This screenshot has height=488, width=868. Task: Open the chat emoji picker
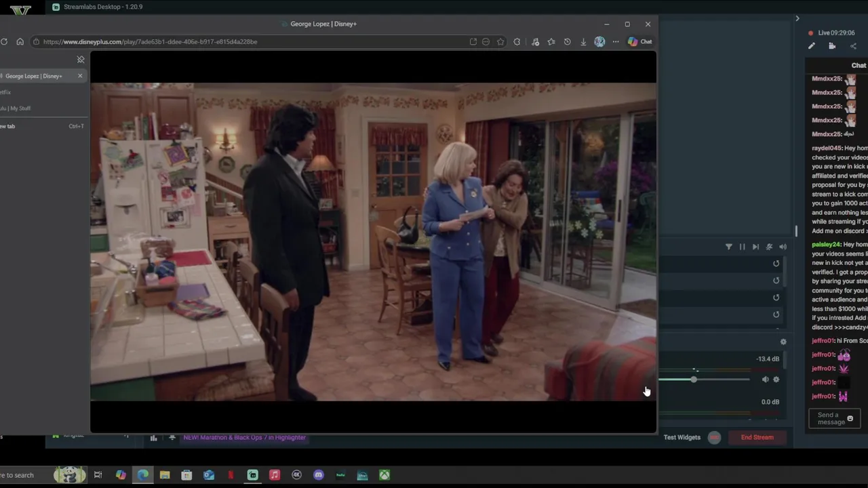point(850,419)
